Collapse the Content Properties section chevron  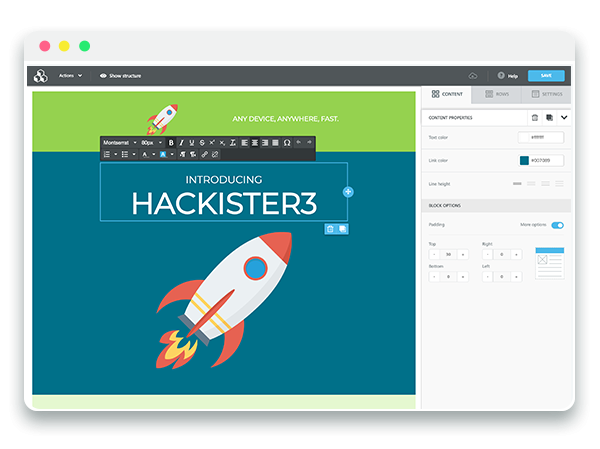coord(564,117)
